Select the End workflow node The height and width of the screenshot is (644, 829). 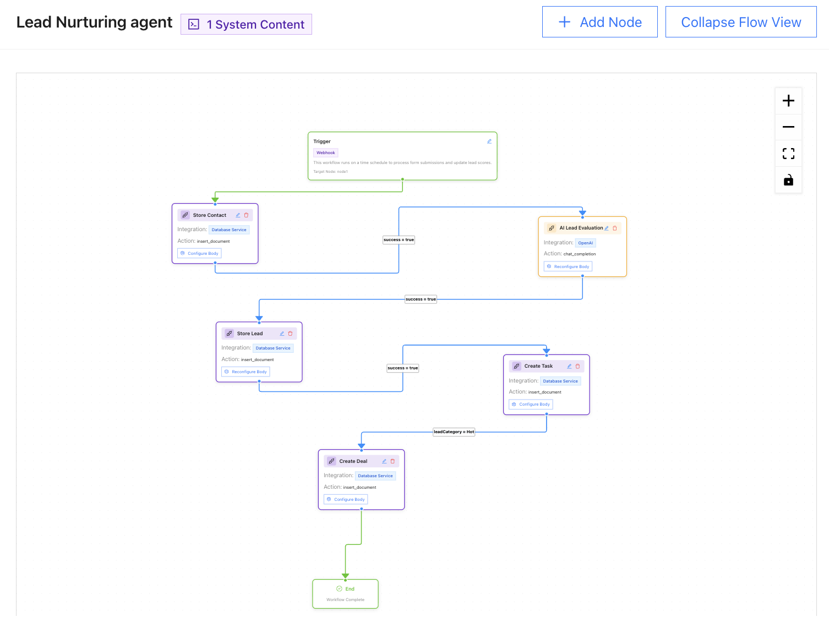345,593
